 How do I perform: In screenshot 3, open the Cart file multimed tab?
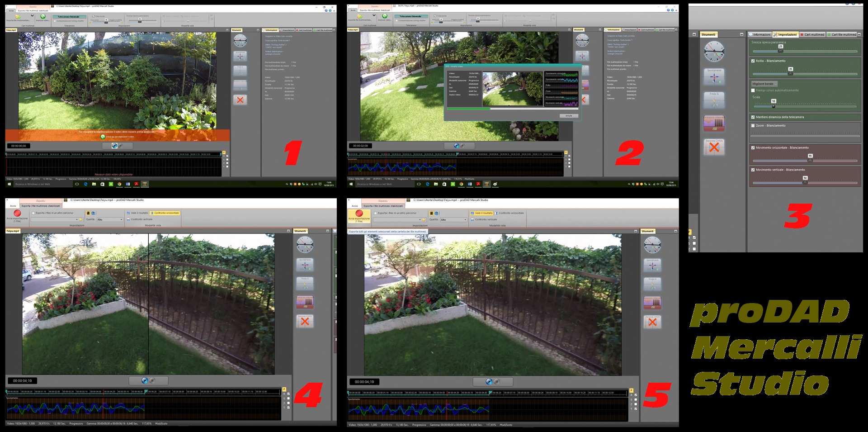(842, 34)
